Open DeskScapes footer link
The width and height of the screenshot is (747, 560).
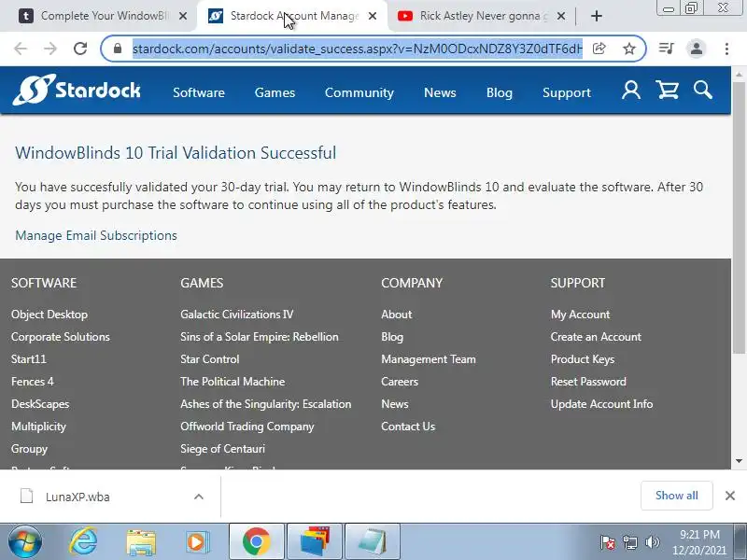40,404
